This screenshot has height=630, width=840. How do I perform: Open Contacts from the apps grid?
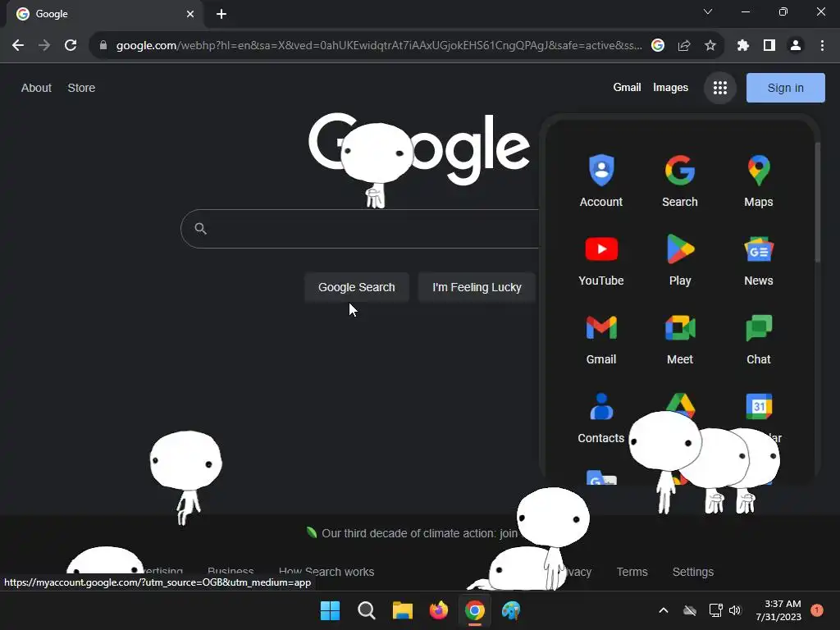tap(601, 418)
